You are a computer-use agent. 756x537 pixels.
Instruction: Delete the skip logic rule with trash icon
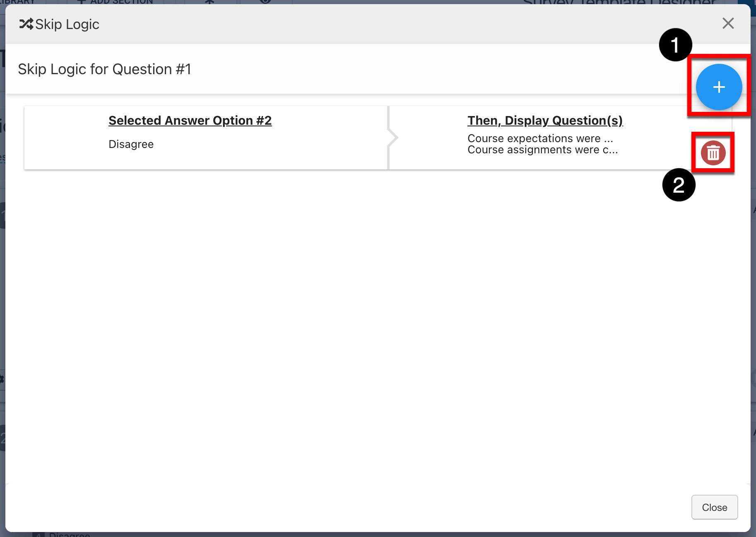point(713,152)
